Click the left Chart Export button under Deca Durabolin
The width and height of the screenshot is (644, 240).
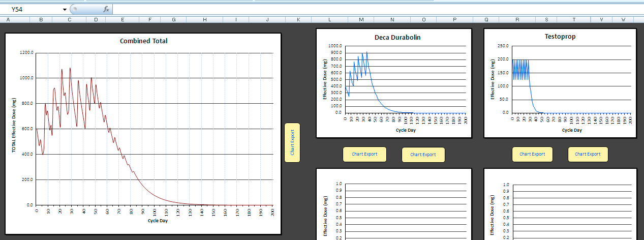point(364,154)
